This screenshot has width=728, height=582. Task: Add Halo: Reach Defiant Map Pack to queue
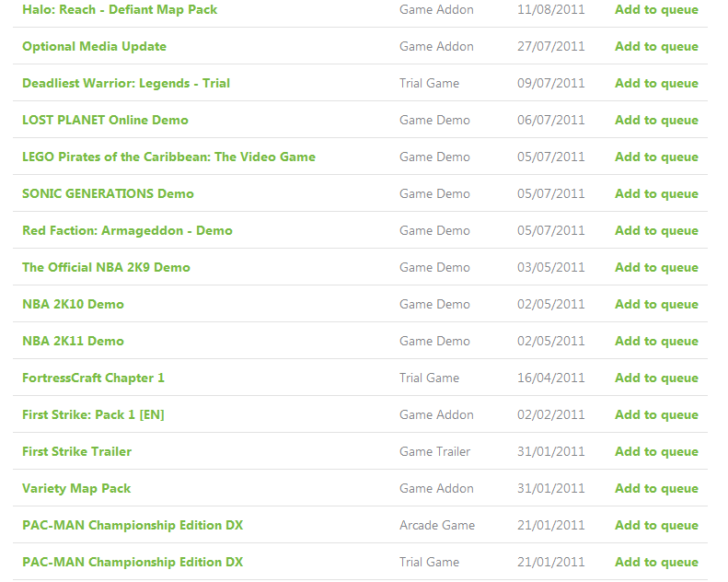pyautogui.click(x=656, y=10)
